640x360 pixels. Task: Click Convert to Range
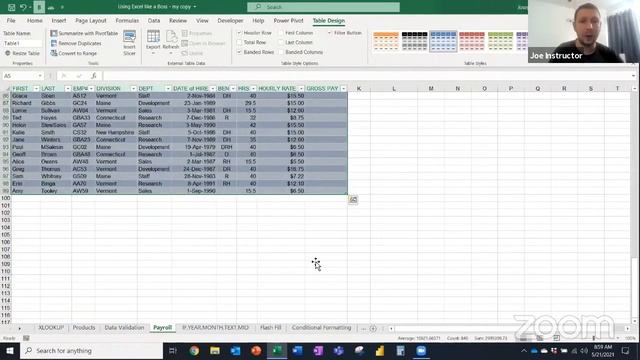coord(74,53)
